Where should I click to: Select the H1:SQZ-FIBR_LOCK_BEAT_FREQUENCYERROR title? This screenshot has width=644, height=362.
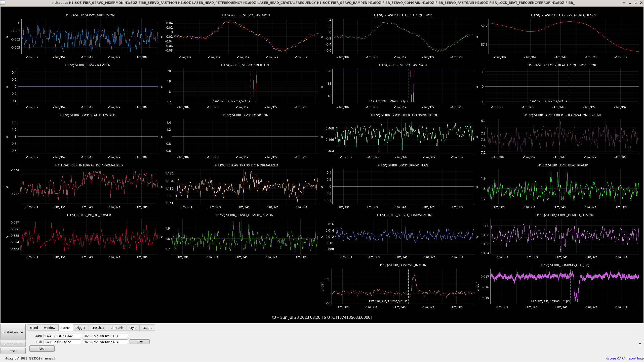[x=562, y=65]
